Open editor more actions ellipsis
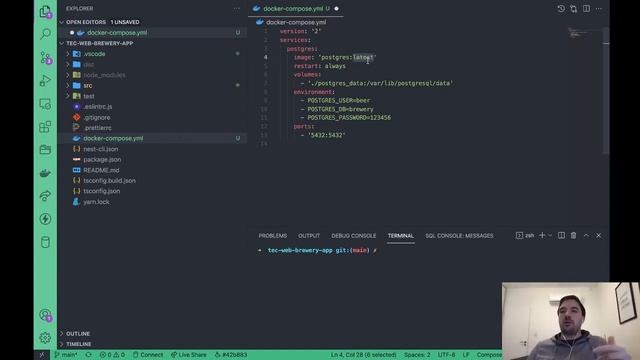640x360 pixels. click(599, 9)
